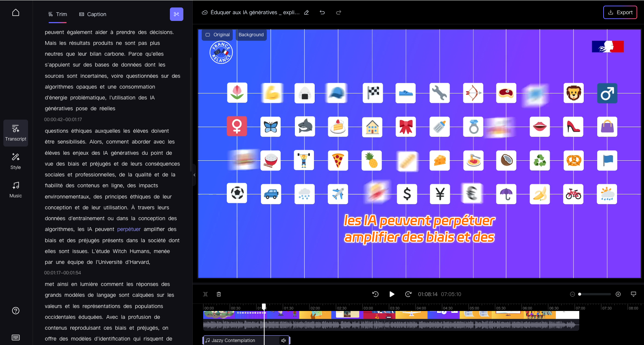Open the Export options
The image size is (644, 345).
coord(620,12)
